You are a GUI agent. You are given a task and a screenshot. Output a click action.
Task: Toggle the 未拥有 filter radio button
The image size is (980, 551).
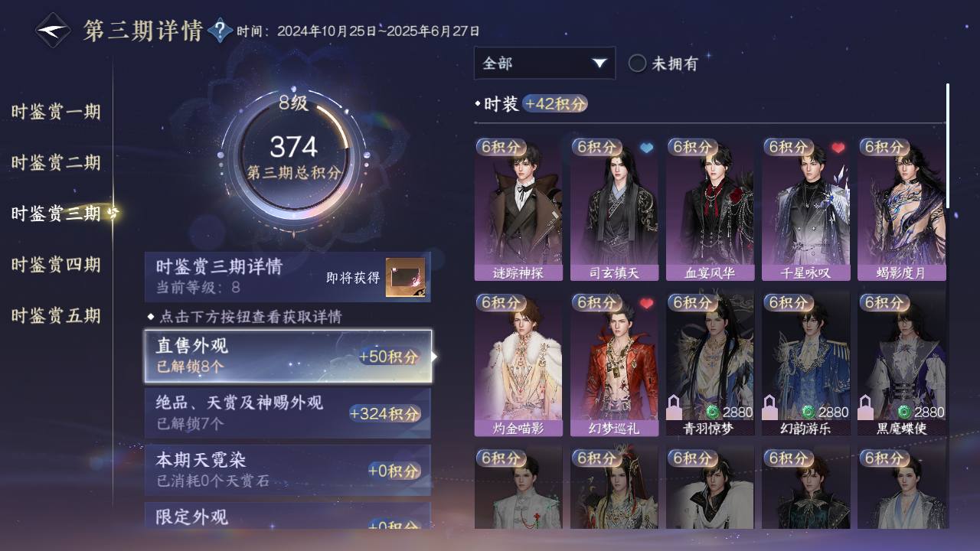tap(637, 64)
